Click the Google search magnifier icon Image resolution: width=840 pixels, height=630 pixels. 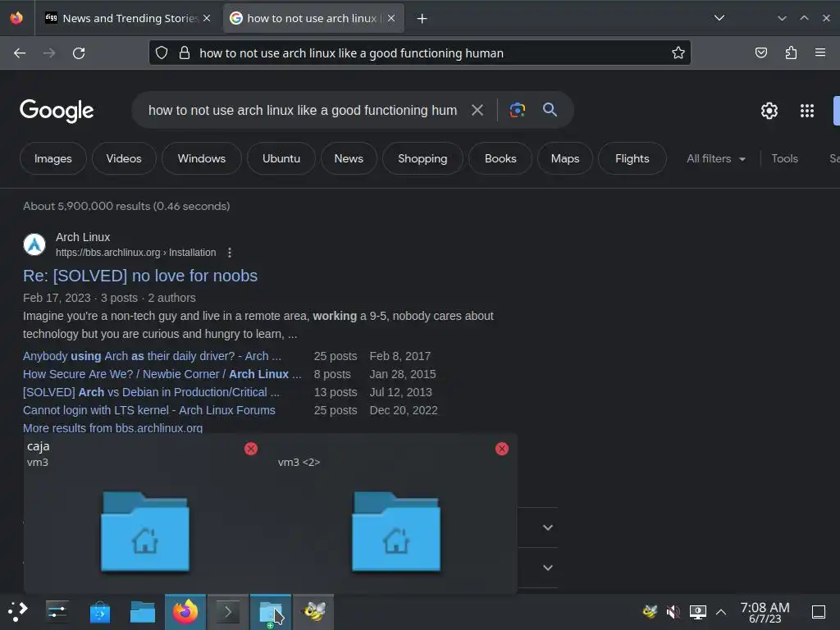click(550, 110)
